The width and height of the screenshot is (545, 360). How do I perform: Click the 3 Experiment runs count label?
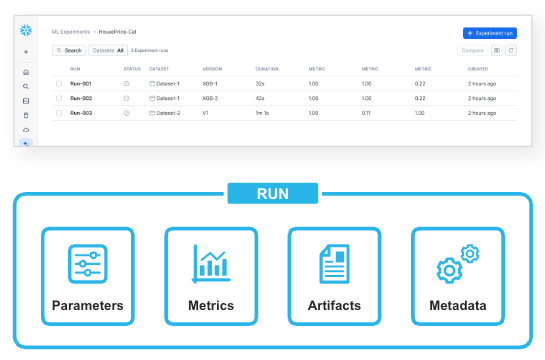point(149,50)
